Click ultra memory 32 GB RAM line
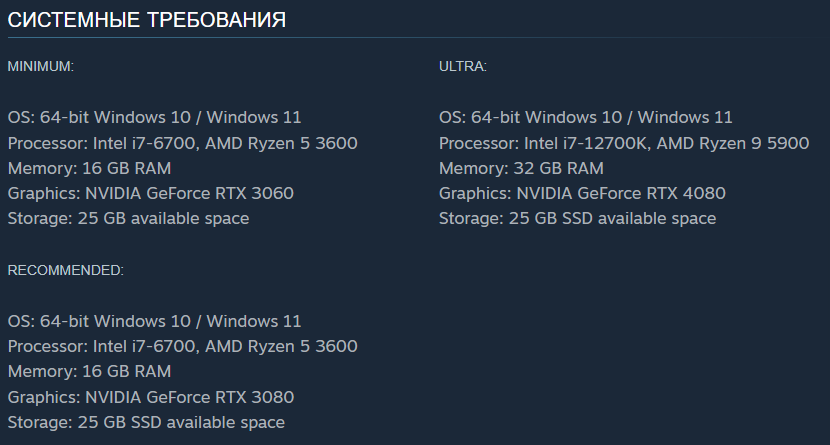This screenshot has height=445, width=830. [x=521, y=168]
